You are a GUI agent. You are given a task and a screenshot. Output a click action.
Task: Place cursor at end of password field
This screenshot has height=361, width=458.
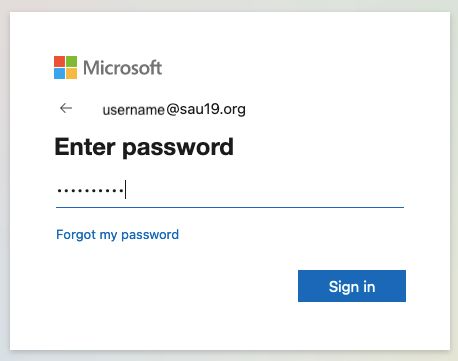(x=126, y=189)
